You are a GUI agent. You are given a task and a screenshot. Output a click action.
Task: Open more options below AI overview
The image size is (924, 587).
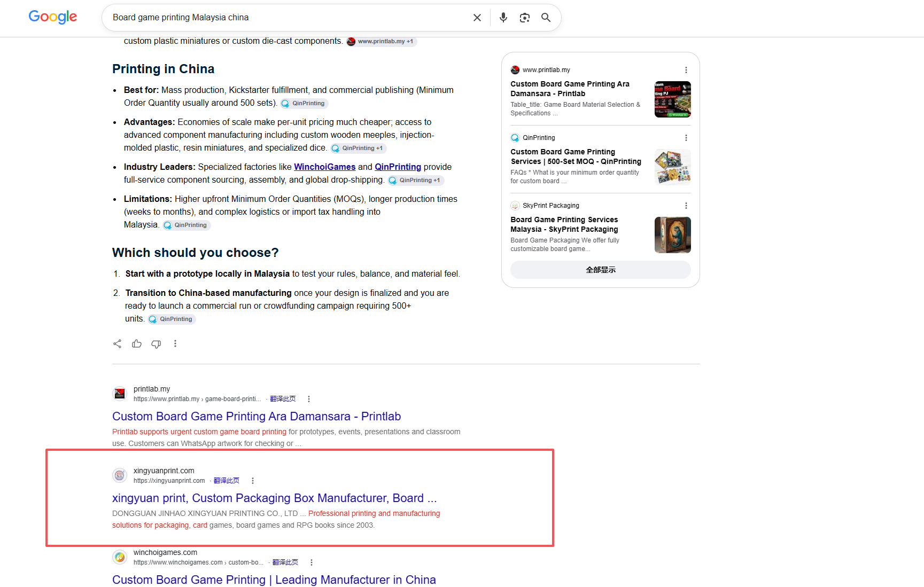click(x=175, y=343)
